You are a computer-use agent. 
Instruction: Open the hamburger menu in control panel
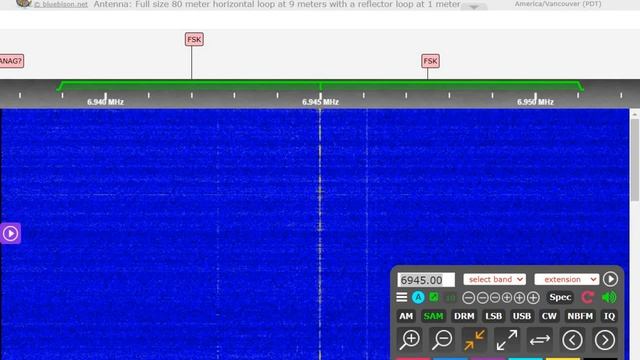[402, 297]
